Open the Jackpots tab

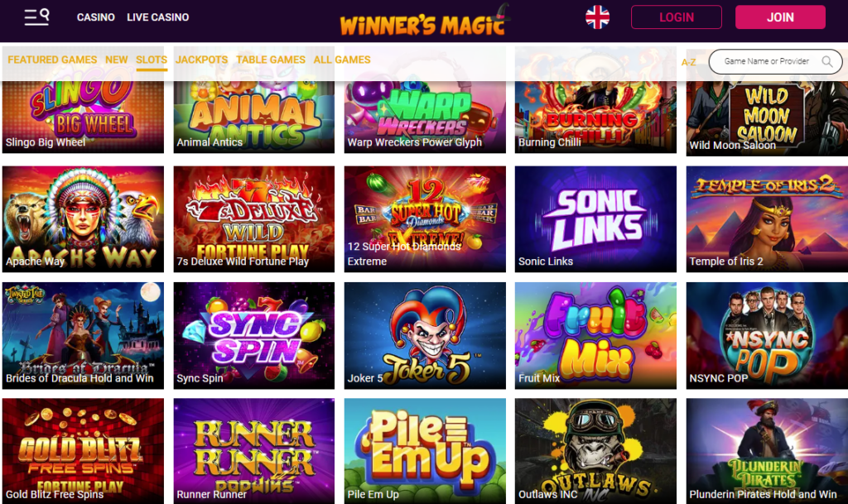(x=202, y=60)
